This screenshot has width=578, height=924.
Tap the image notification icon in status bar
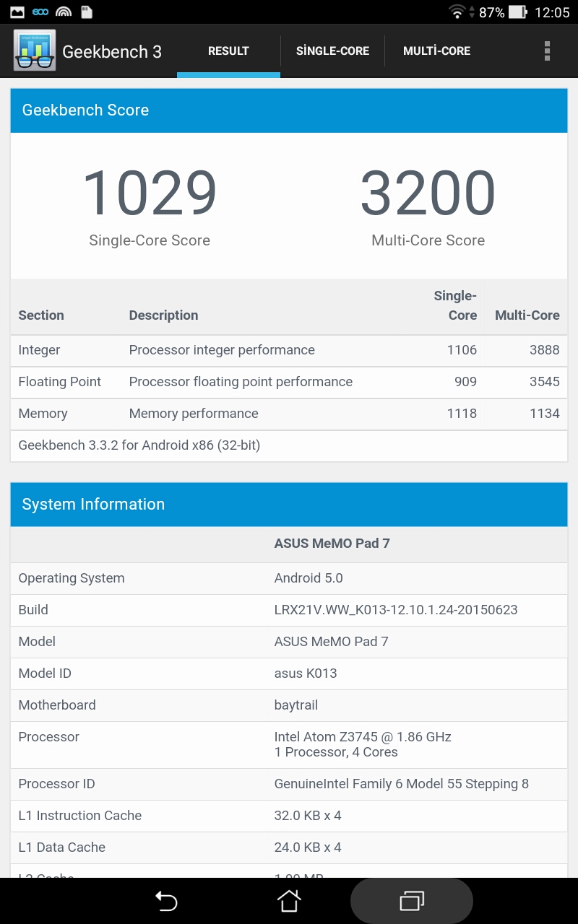click(x=17, y=12)
